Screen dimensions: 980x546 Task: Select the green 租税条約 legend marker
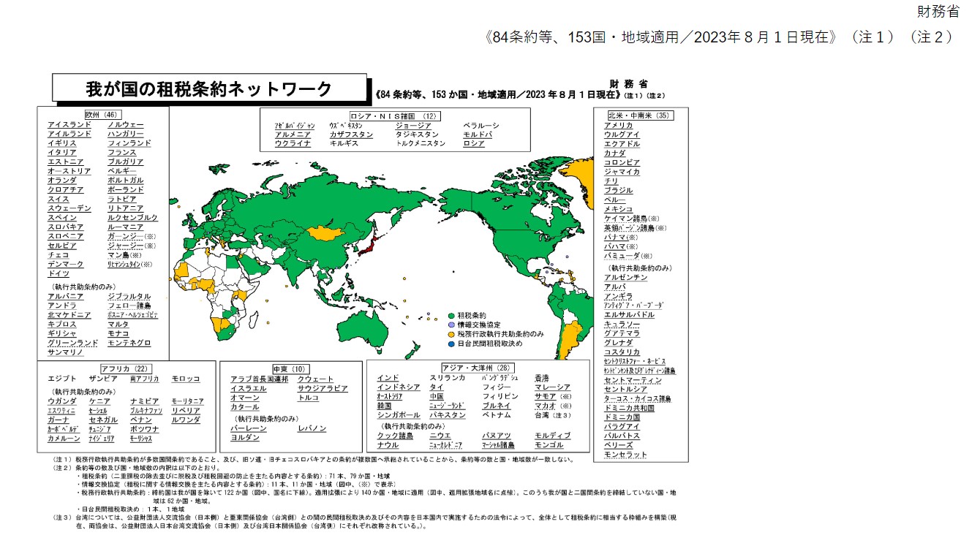point(451,315)
